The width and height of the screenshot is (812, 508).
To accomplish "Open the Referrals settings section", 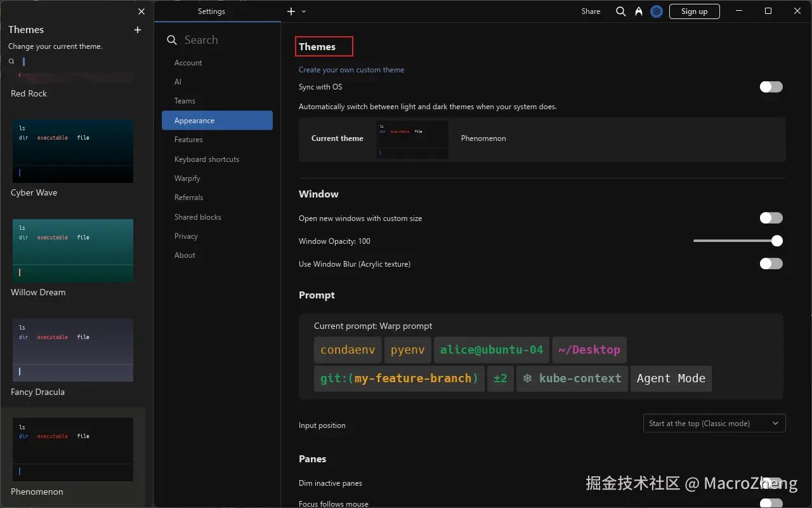I will tap(188, 197).
